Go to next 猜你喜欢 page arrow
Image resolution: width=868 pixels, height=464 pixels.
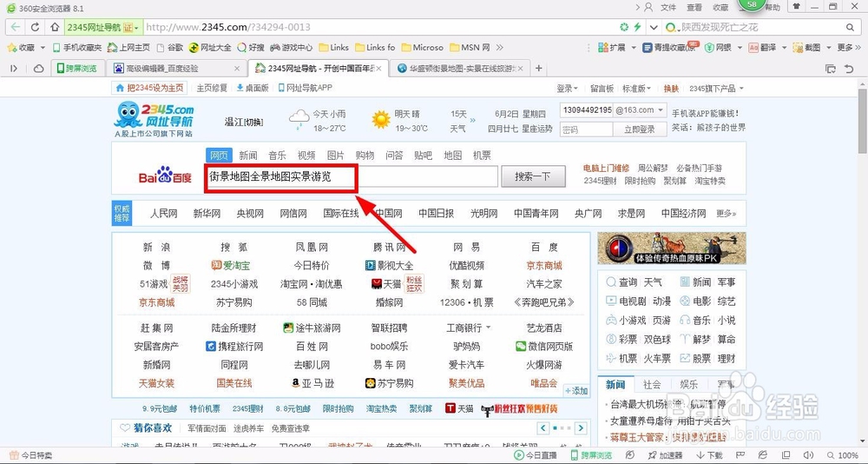click(x=580, y=428)
